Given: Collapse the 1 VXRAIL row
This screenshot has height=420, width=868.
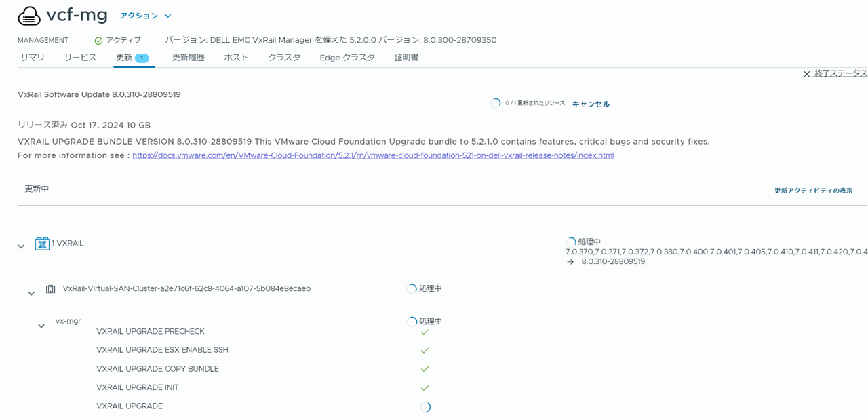Looking at the screenshot, I should (21, 246).
